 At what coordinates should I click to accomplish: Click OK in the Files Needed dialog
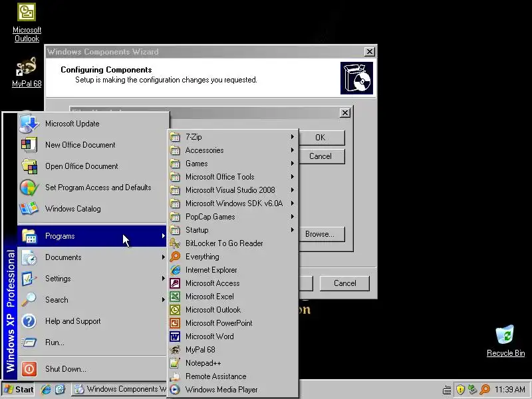(x=320, y=138)
